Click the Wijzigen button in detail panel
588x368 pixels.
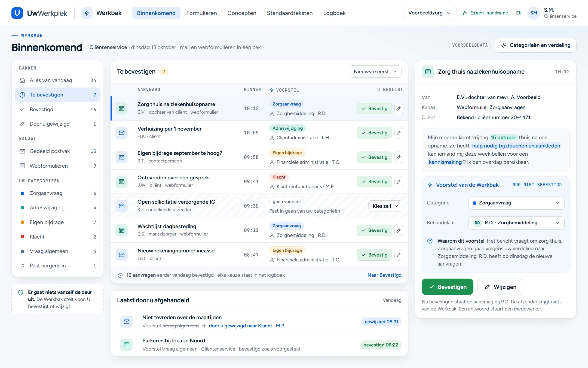click(500, 287)
